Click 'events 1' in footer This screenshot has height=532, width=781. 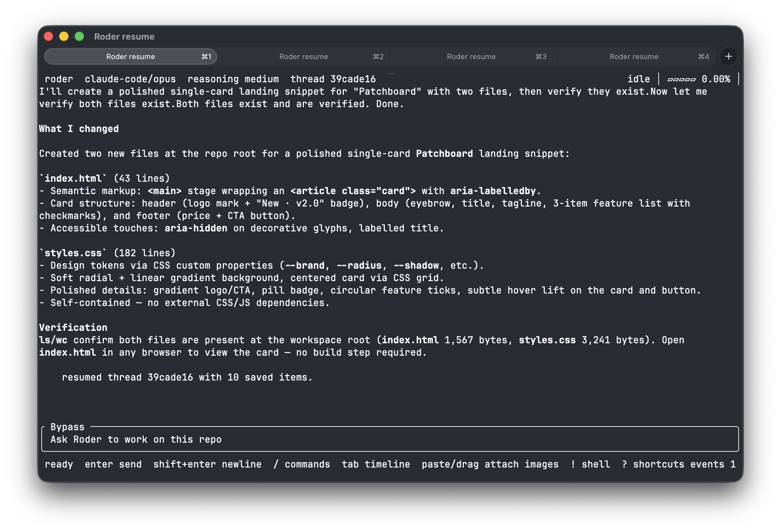pyautogui.click(x=713, y=464)
